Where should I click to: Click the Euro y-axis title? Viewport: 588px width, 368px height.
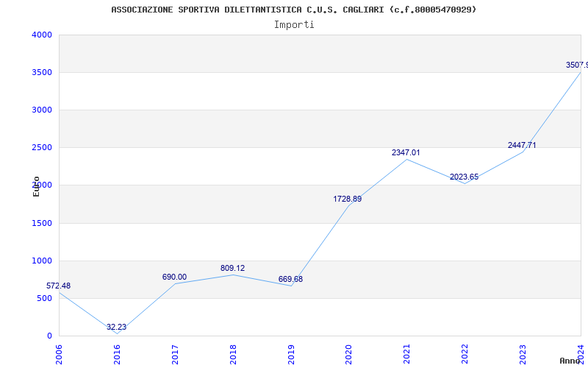tap(36, 185)
